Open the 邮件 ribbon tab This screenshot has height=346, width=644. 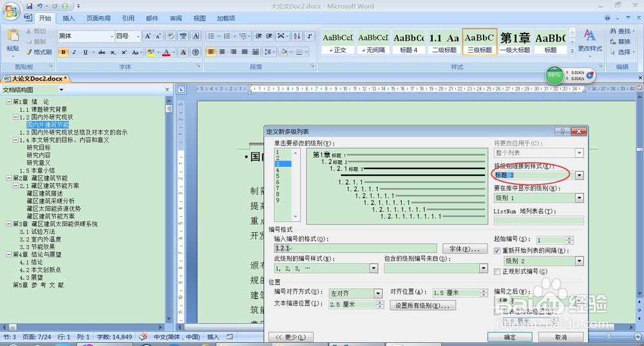(x=152, y=18)
